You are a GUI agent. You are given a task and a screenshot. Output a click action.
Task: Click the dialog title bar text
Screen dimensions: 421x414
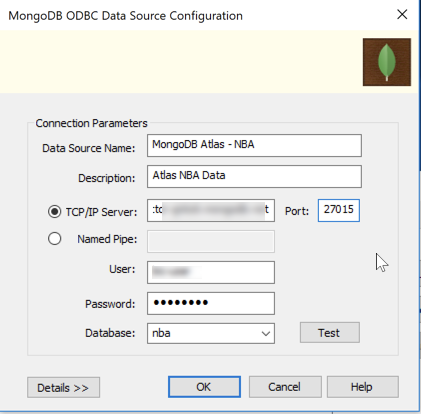125,16
